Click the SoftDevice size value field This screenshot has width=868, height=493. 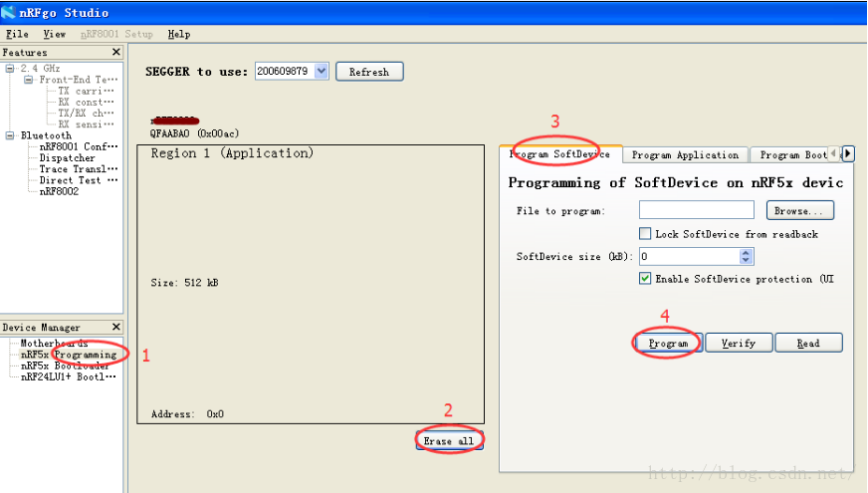(689, 256)
